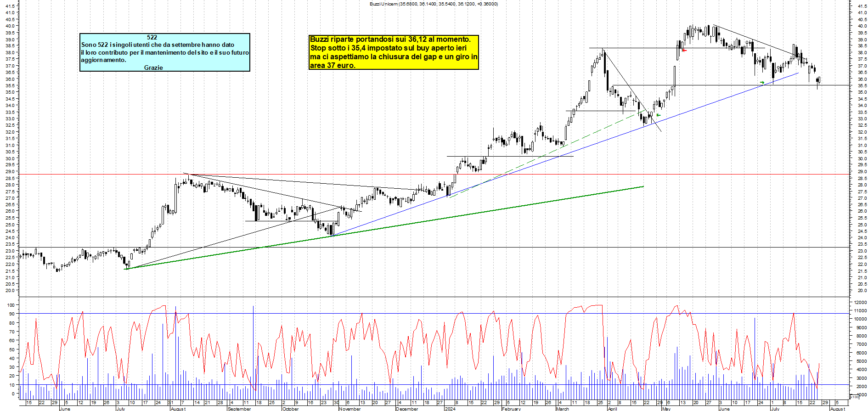
Task: Click the 'ma ci aspettiamo la chiusura del gap' line
Action: point(394,56)
